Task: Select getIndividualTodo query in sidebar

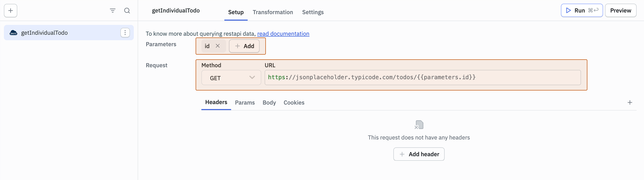Action: tap(69, 33)
